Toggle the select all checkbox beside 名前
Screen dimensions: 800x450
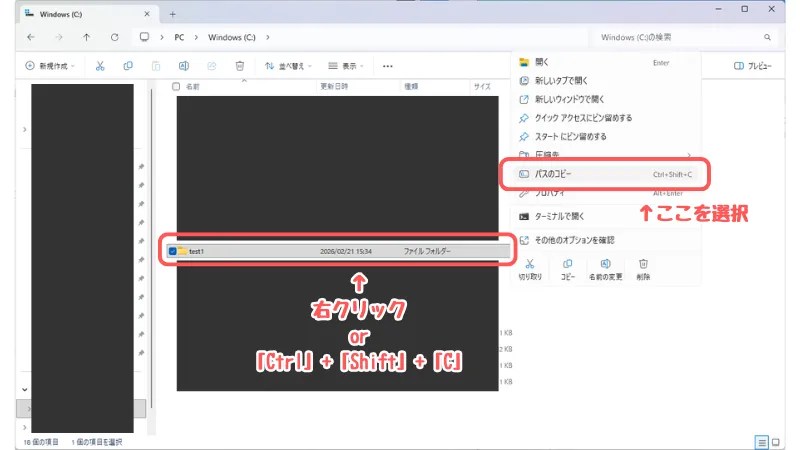pos(176,86)
